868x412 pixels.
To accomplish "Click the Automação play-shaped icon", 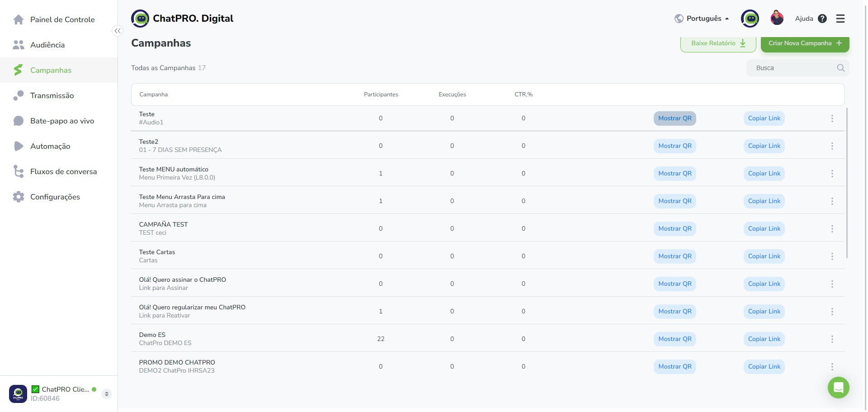I will pyautogui.click(x=19, y=146).
